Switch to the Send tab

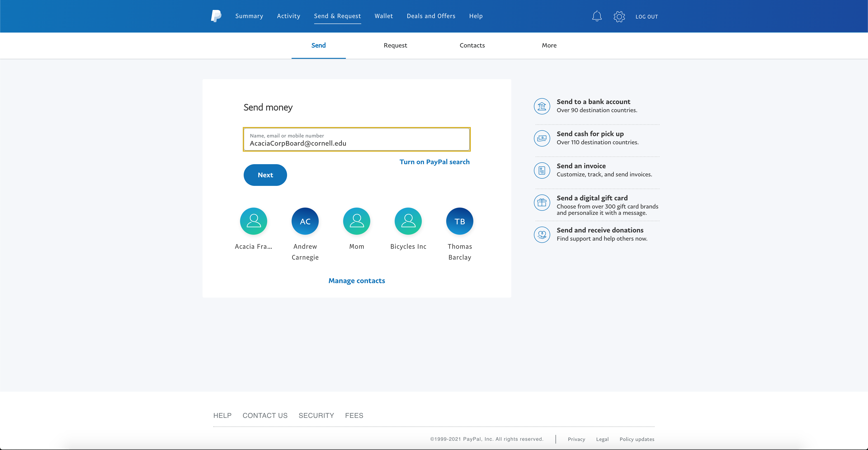(x=318, y=45)
